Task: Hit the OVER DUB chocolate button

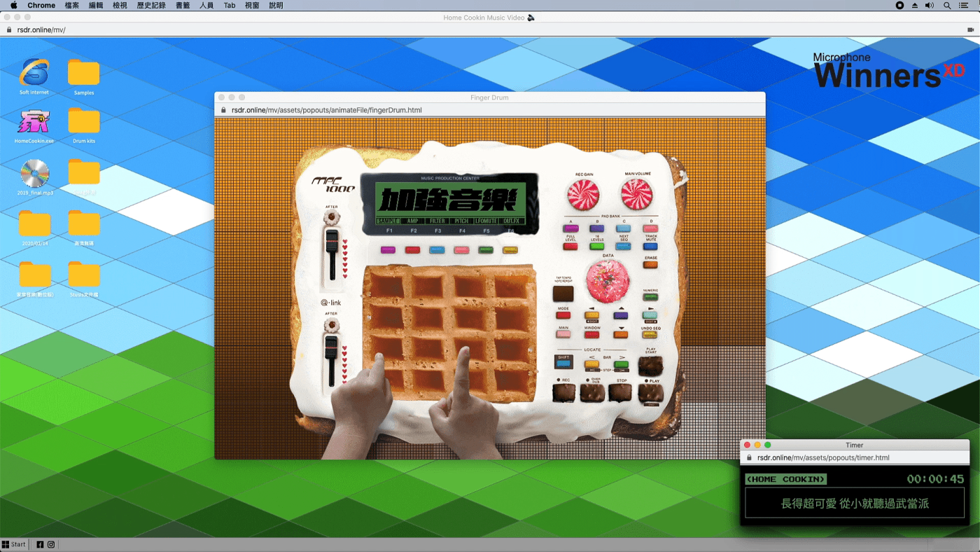Action: 592,393
